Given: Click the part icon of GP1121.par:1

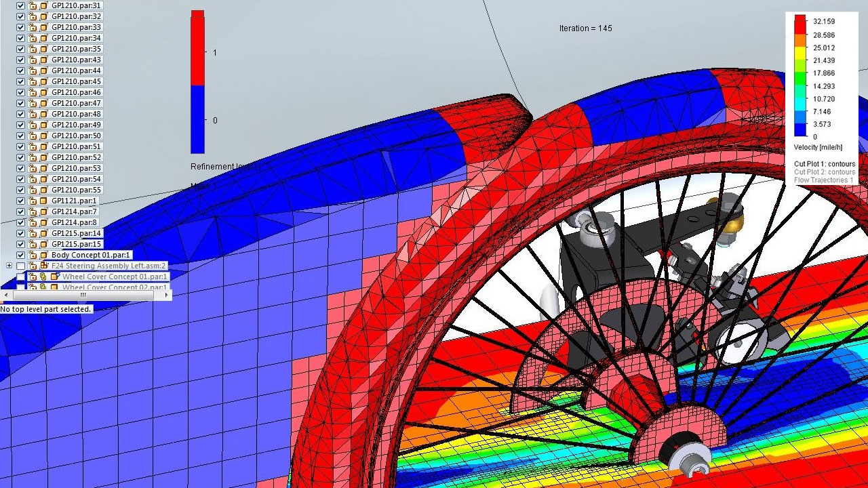Looking at the screenshot, I should (43, 201).
